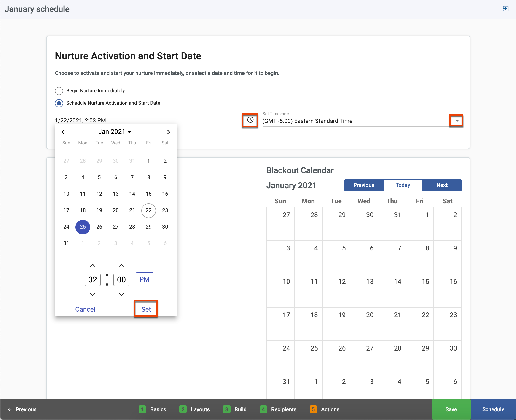Click the clock icon beside date field

pyautogui.click(x=250, y=120)
